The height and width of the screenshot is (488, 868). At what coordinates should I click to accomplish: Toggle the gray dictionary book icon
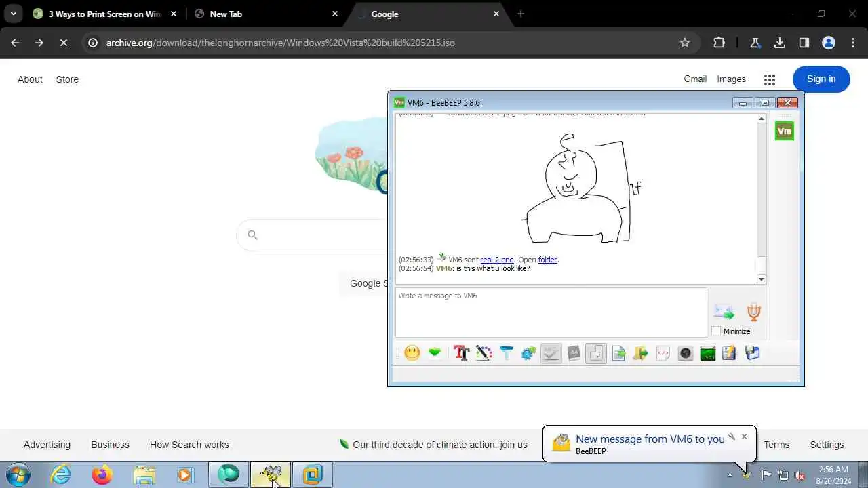[574, 352]
